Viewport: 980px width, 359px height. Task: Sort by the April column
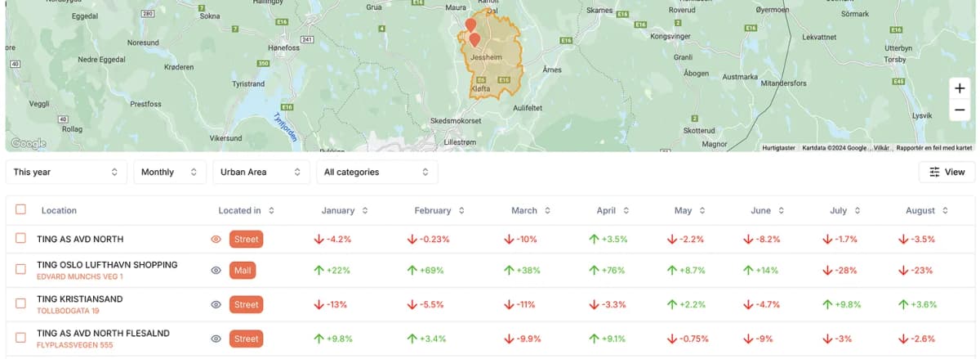(x=612, y=210)
